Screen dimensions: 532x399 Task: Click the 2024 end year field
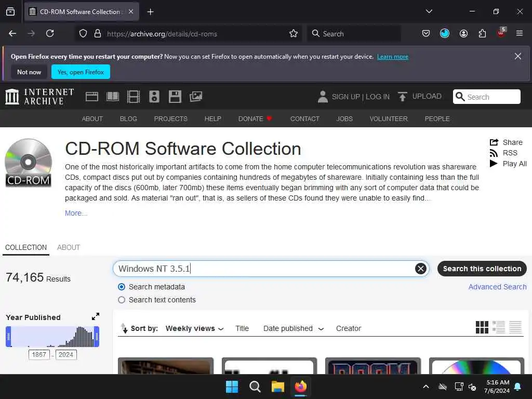[66, 354]
